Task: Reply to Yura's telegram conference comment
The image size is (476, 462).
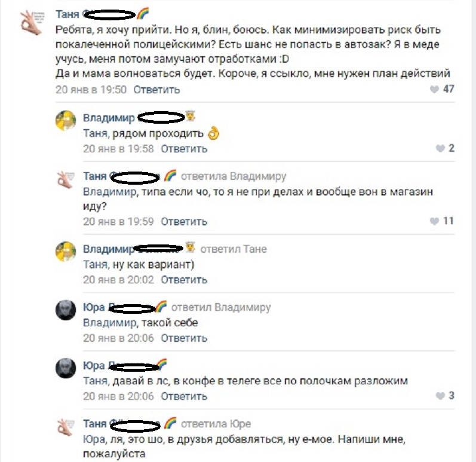Action: coord(184,396)
